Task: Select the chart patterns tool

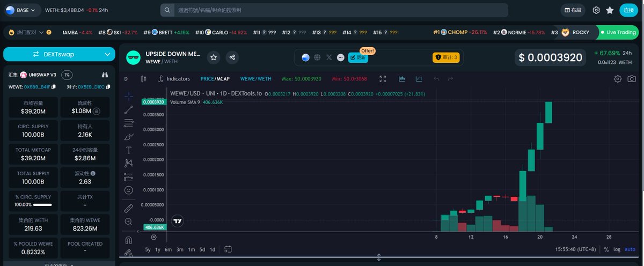Action: coord(129,163)
